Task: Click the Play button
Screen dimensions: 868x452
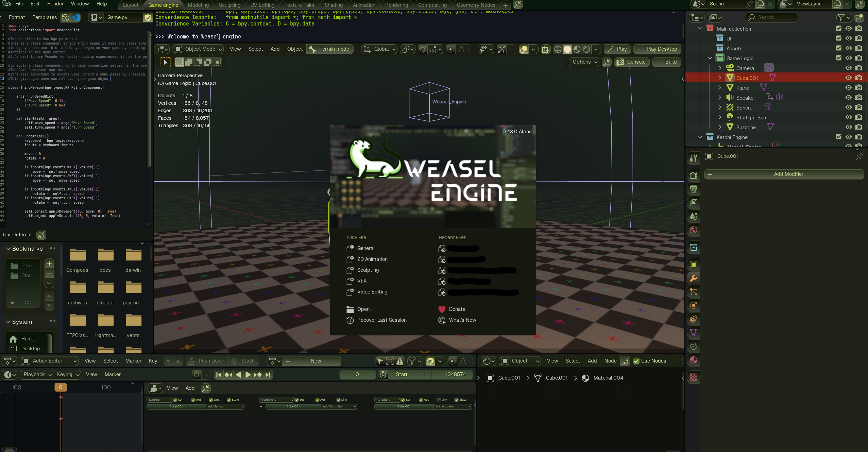Action: tap(617, 49)
